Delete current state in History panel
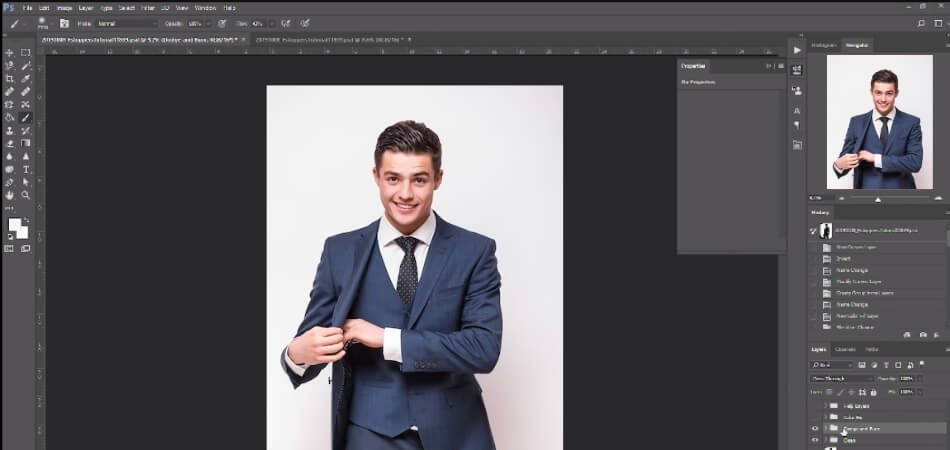Viewport: 950px width, 450px height. (x=937, y=334)
